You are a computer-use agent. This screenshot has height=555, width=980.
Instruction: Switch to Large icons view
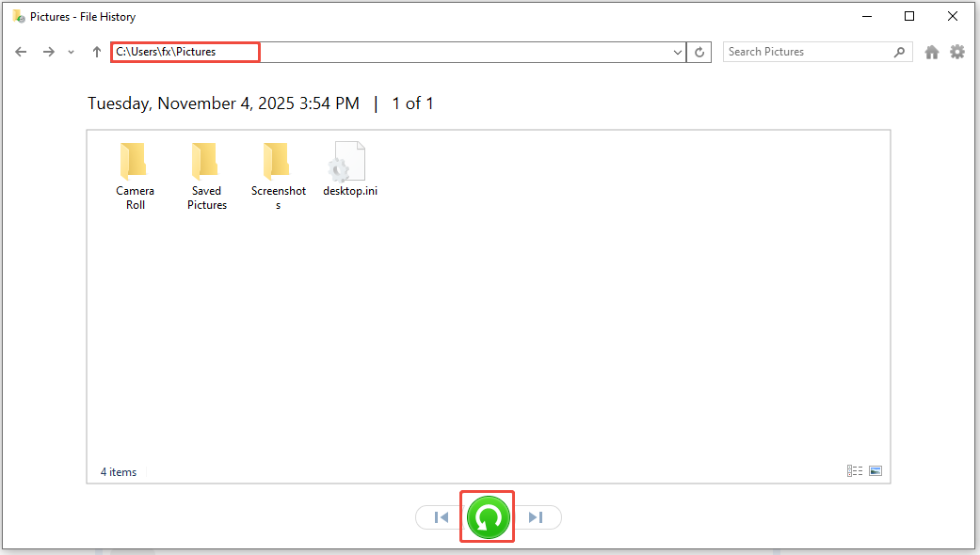[876, 470]
